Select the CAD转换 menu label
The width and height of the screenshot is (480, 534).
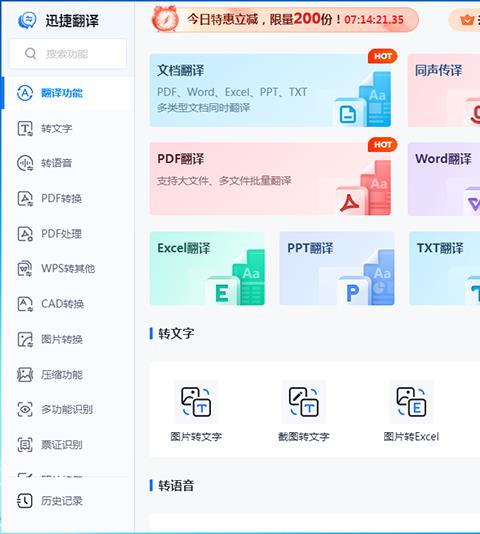(62, 304)
